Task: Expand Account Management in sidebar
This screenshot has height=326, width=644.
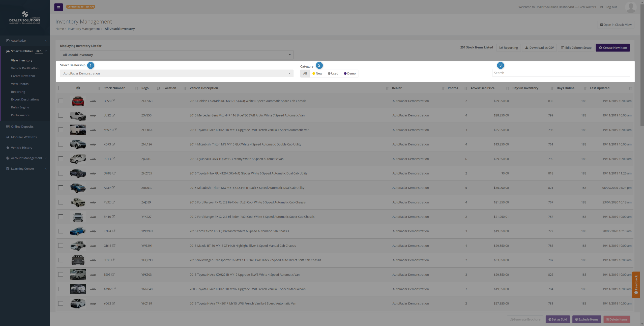Action: click(25, 158)
